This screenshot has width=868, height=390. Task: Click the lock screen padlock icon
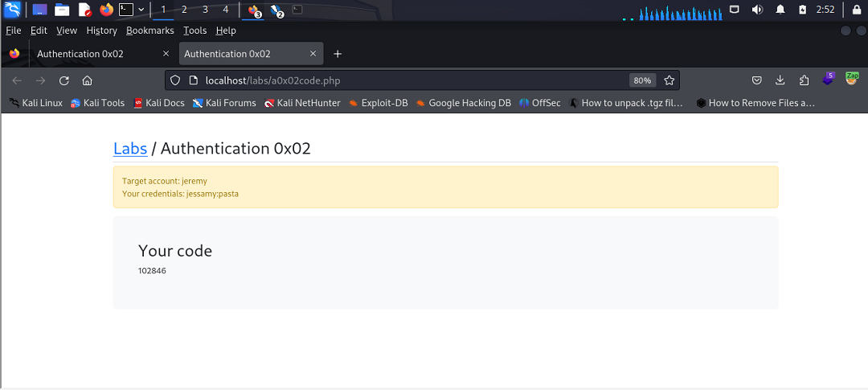856,10
